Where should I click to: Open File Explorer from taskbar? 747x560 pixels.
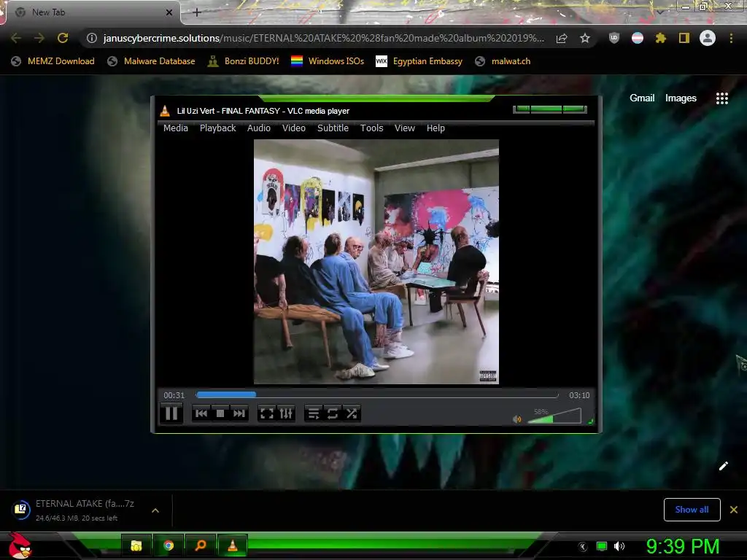[x=136, y=545]
